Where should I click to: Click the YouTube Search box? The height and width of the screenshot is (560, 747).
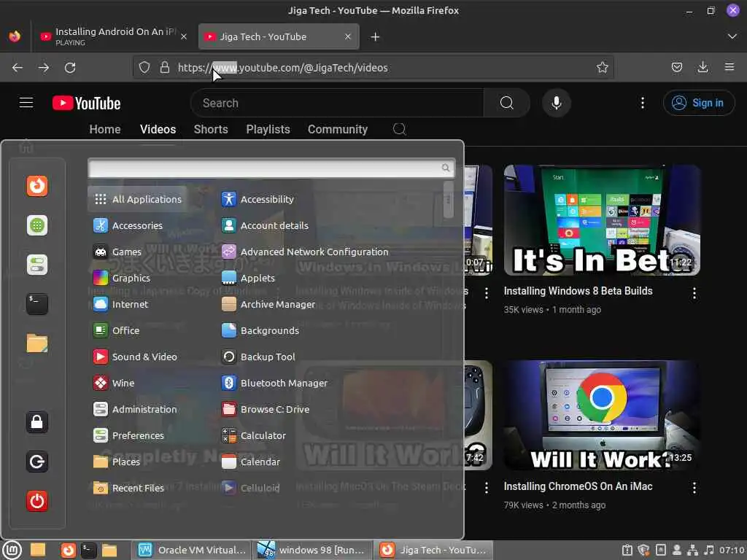pyautogui.click(x=337, y=103)
